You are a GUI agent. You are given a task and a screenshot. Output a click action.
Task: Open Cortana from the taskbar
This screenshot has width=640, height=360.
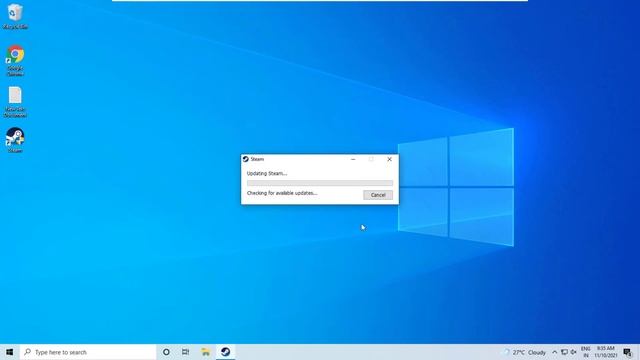click(x=166, y=352)
